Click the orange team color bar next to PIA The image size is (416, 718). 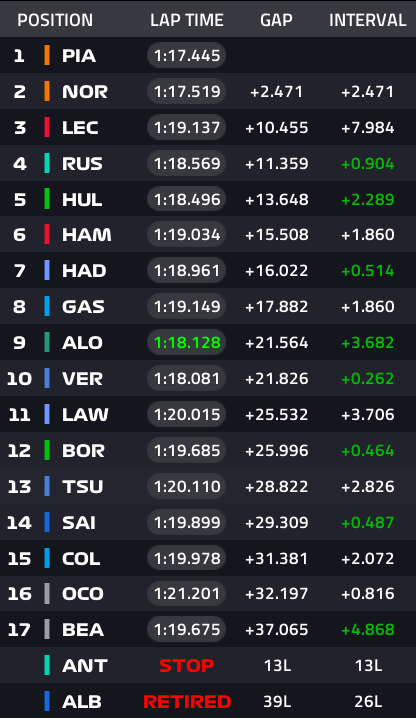tap(47, 55)
